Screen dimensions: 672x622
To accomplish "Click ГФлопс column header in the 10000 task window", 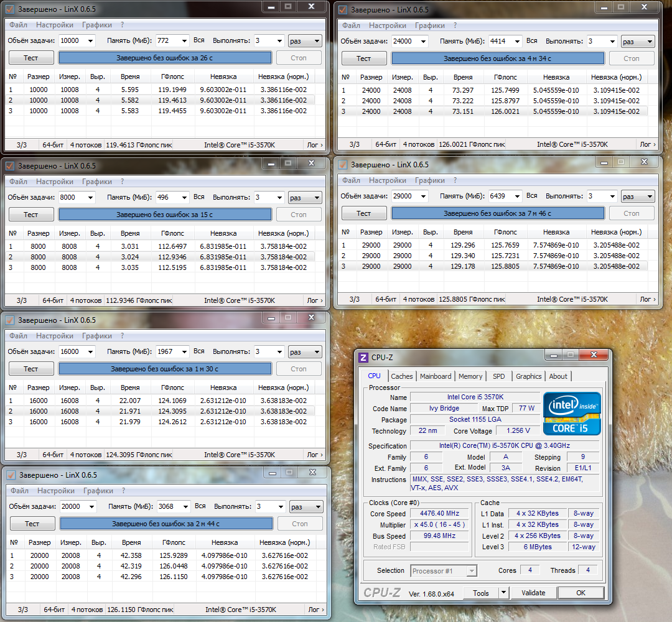I will click(x=173, y=77).
